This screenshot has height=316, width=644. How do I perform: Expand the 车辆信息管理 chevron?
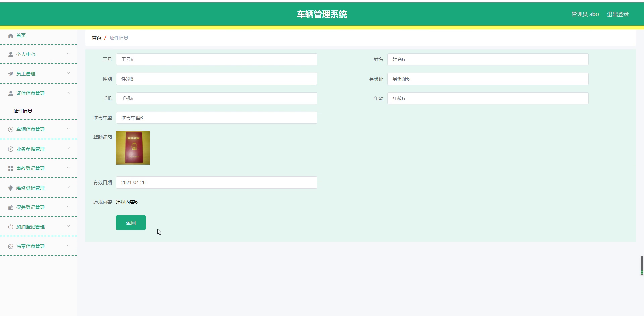68,129
